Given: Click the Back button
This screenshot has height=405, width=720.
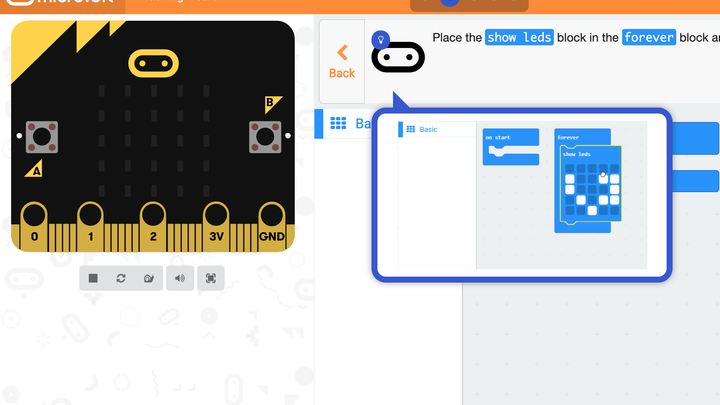Looking at the screenshot, I should tap(342, 62).
